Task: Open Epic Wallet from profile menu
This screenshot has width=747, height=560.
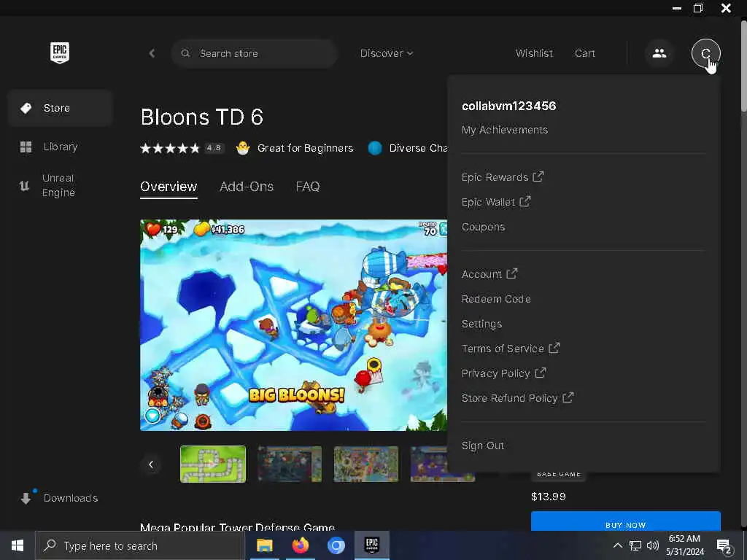Action: pyautogui.click(x=496, y=202)
